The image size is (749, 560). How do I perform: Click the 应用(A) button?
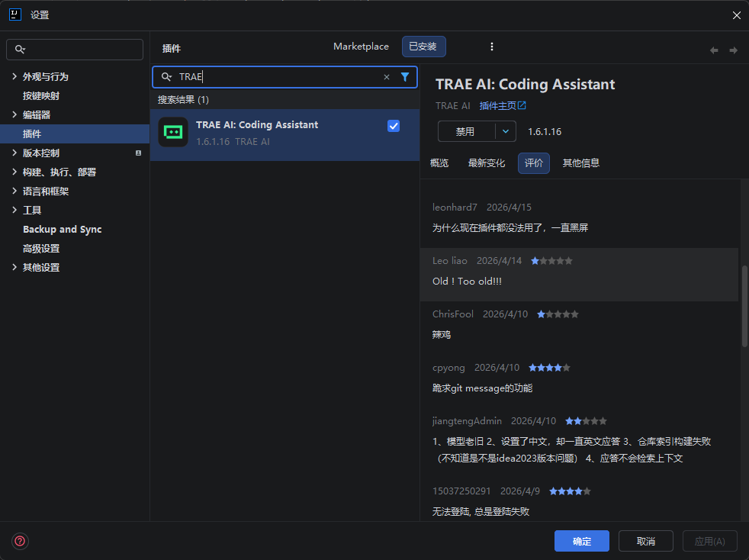[x=710, y=541]
